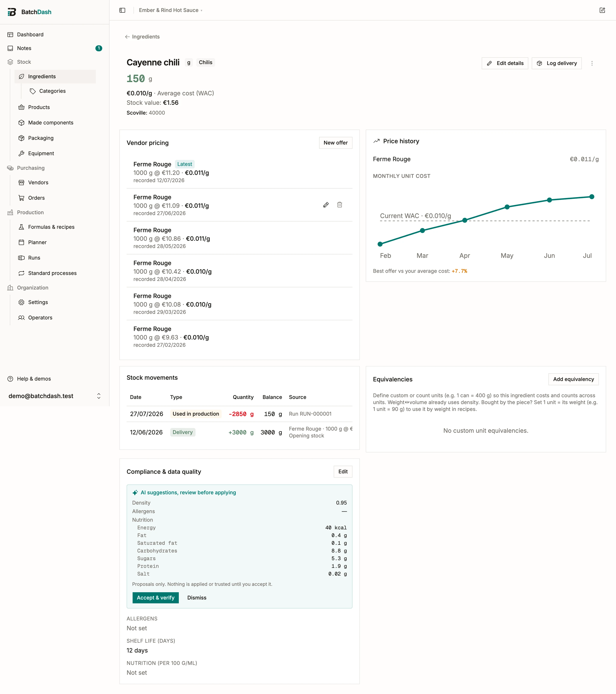Click the Run RUN-000001 source entry
Viewport: 616px width, 694px height.
(310, 414)
